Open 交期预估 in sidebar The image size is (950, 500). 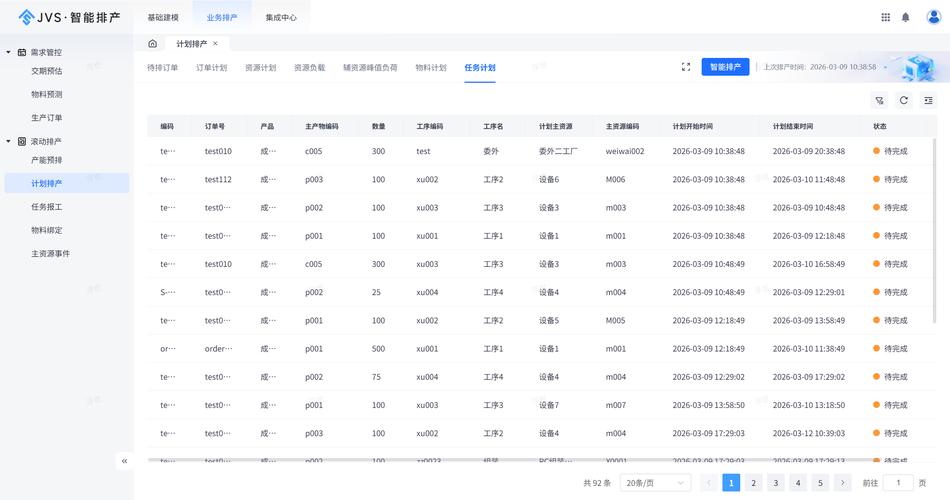pos(47,71)
